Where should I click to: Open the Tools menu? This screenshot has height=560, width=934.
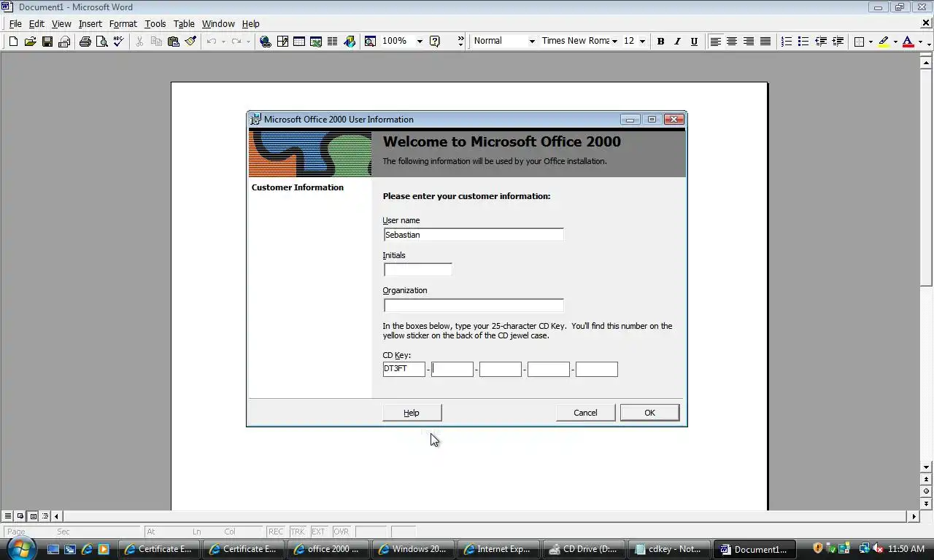[x=155, y=24]
